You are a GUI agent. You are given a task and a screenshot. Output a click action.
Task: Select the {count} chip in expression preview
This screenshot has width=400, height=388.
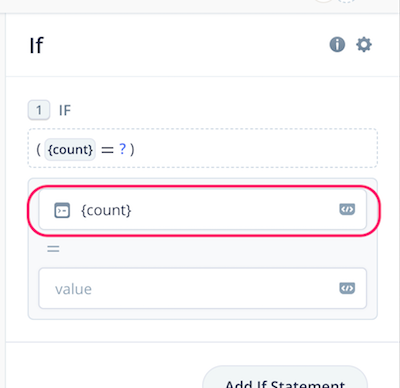[70, 149]
